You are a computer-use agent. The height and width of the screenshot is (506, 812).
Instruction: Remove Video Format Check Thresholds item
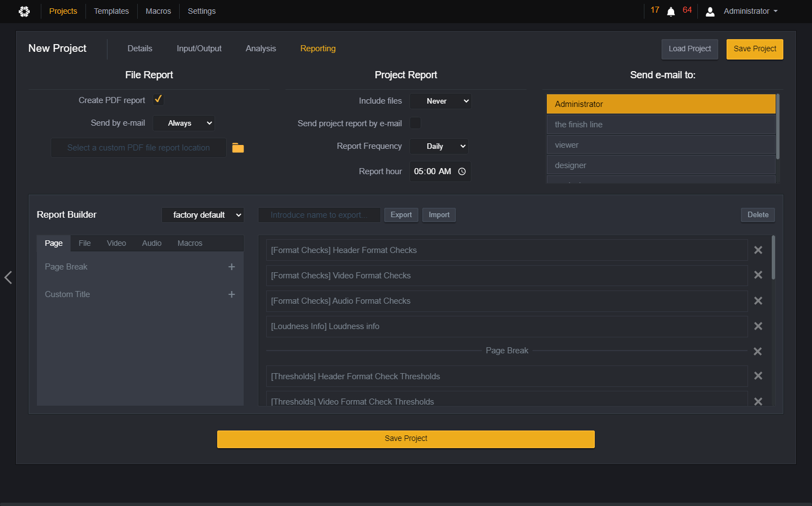coord(758,401)
